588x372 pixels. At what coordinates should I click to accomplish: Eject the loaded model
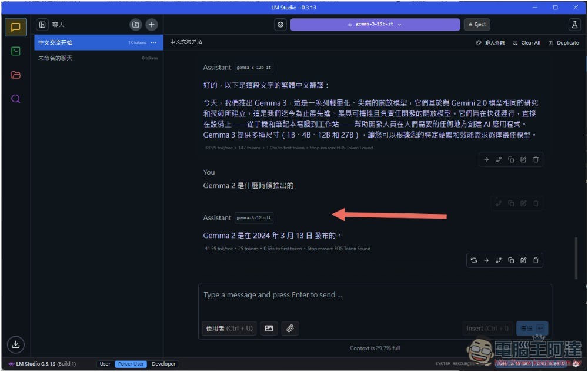click(x=476, y=25)
